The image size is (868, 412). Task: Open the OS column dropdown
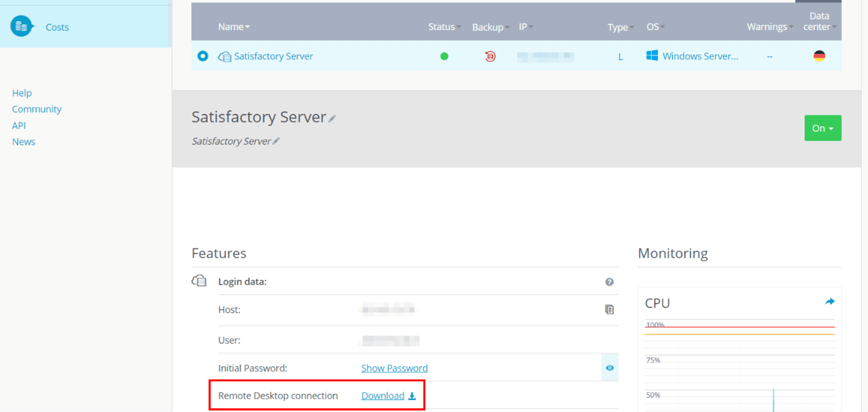point(656,27)
